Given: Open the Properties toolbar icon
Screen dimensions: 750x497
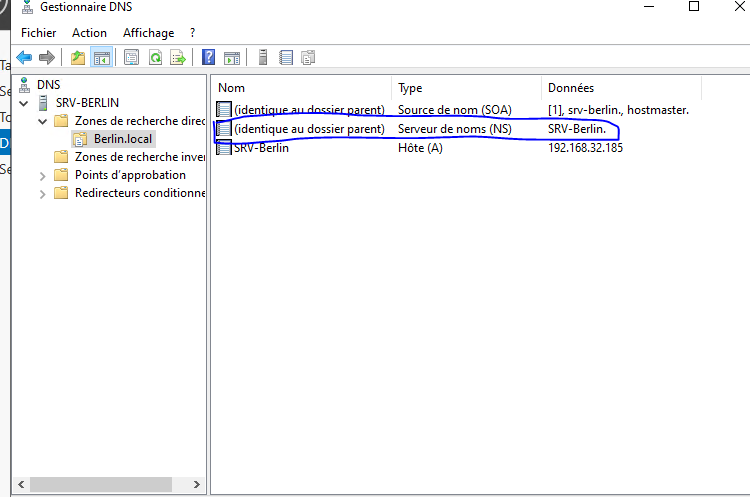Looking at the screenshot, I should coord(132,58).
